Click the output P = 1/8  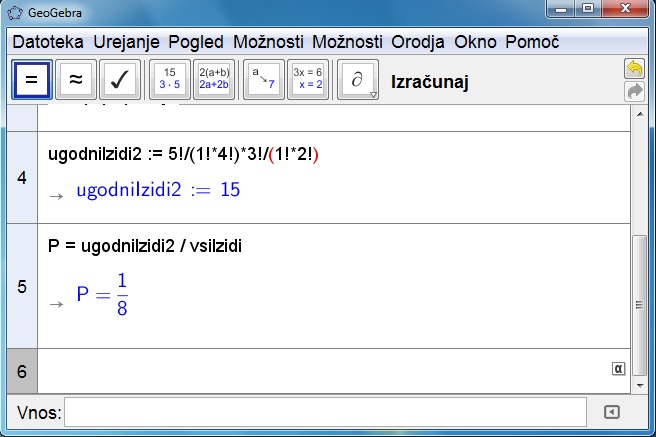point(102,294)
